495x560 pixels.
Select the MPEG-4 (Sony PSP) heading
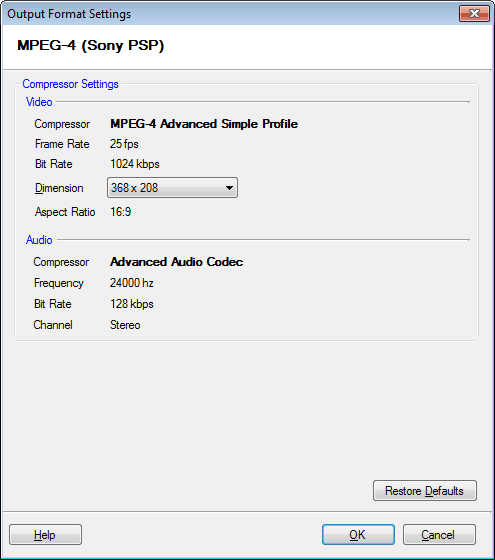point(91,45)
